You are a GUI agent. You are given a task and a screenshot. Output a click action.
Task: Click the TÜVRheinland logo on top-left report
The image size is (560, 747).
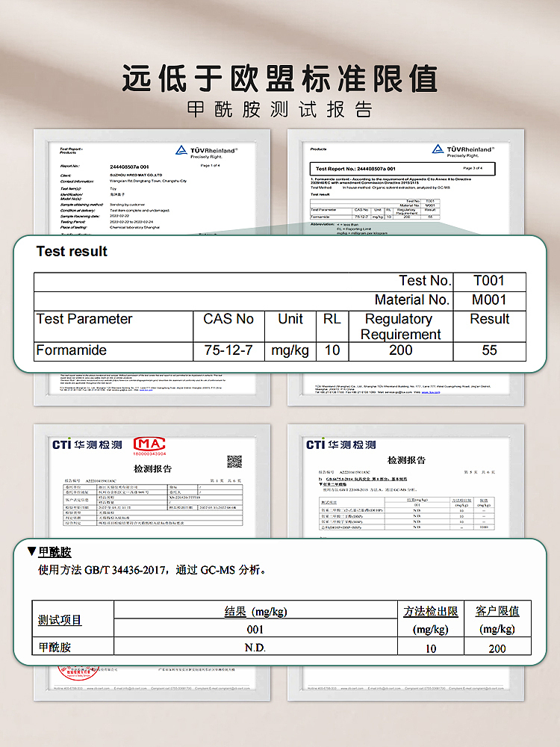click(x=206, y=152)
